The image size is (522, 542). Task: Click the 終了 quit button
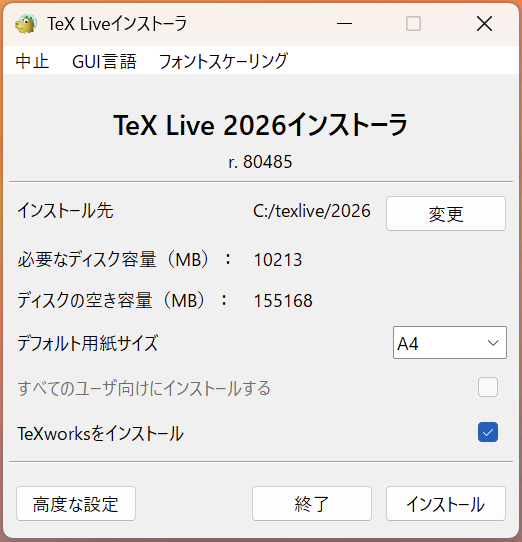coord(312,504)
